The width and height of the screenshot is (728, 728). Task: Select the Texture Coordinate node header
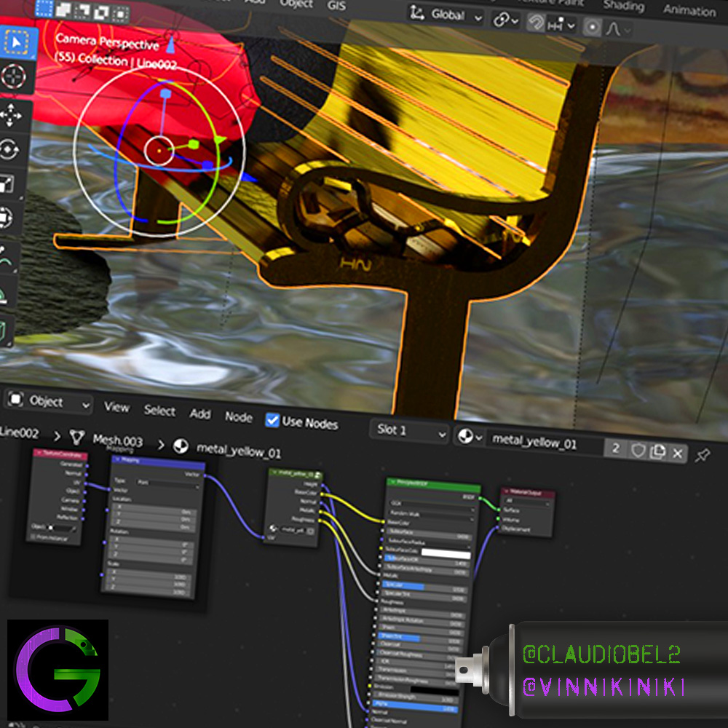60,453
